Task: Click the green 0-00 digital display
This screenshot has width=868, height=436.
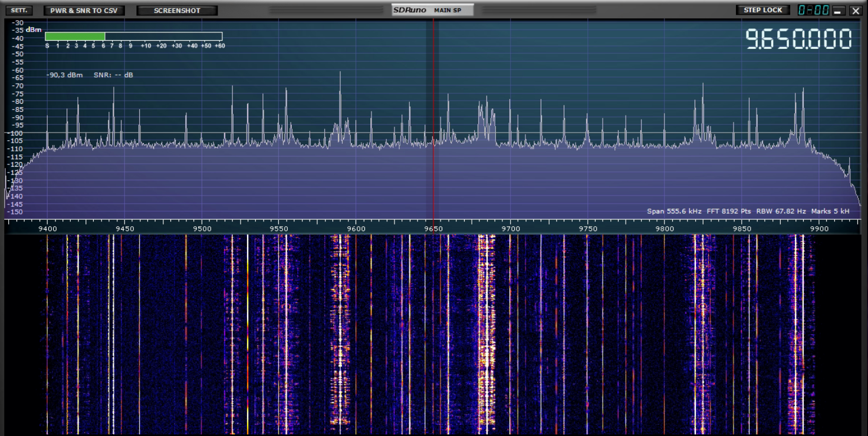Action: (813, 10)
